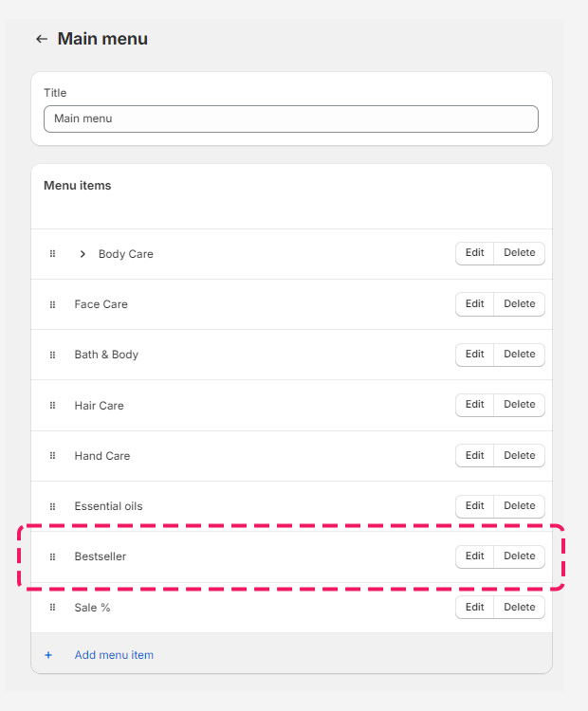
Task: Edit the Face Care menu item
Action: tap(474, 304)
